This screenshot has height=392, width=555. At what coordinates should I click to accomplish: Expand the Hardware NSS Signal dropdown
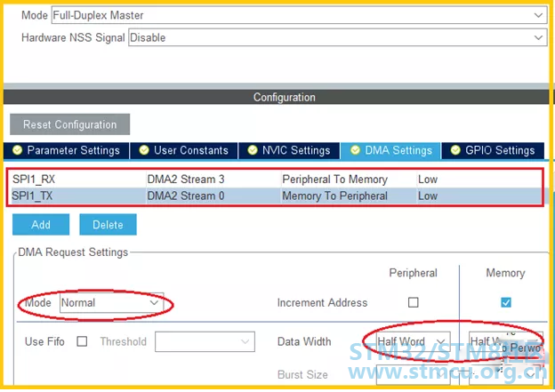click(x=338, y=37)
